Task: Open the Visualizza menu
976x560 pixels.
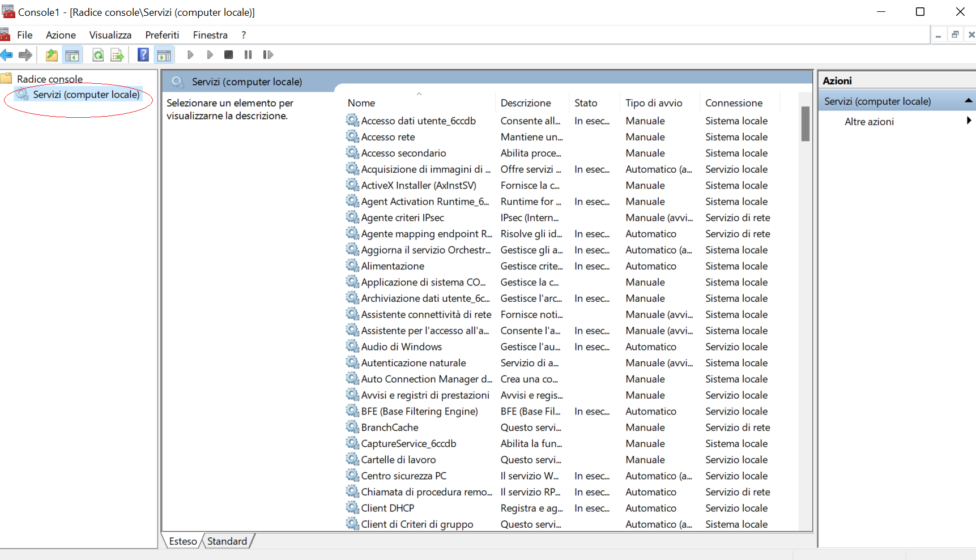Action: pos(110,35)
